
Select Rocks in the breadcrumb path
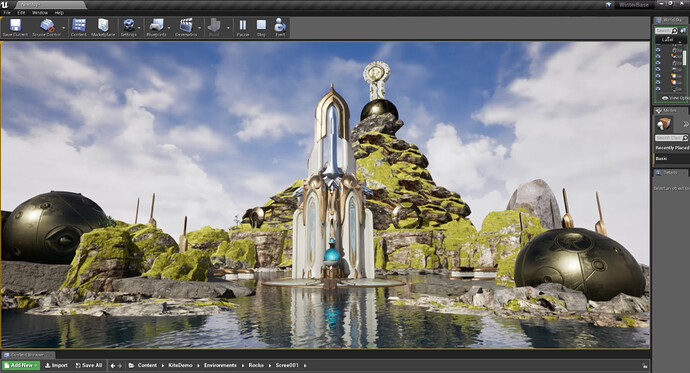256,366
